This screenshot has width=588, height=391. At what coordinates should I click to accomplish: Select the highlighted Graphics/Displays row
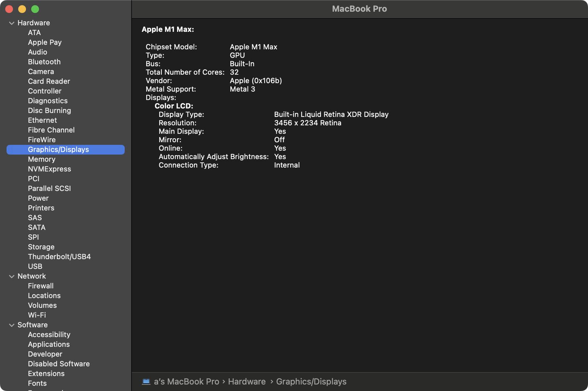pos(66,150)
